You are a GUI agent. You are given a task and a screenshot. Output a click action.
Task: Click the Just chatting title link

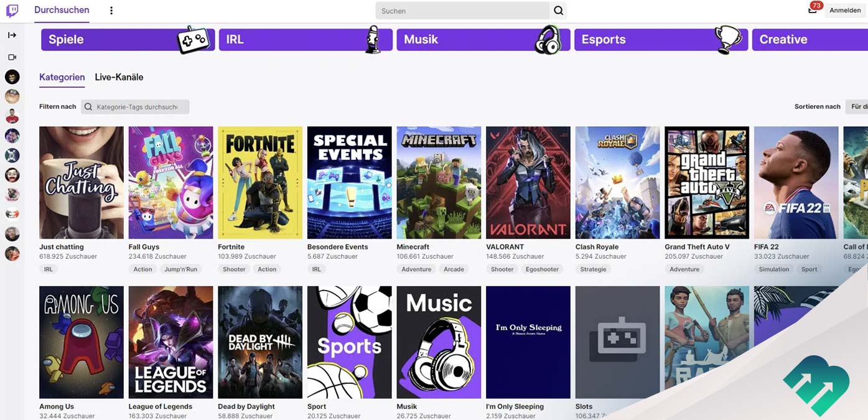[x=61, y=247]
